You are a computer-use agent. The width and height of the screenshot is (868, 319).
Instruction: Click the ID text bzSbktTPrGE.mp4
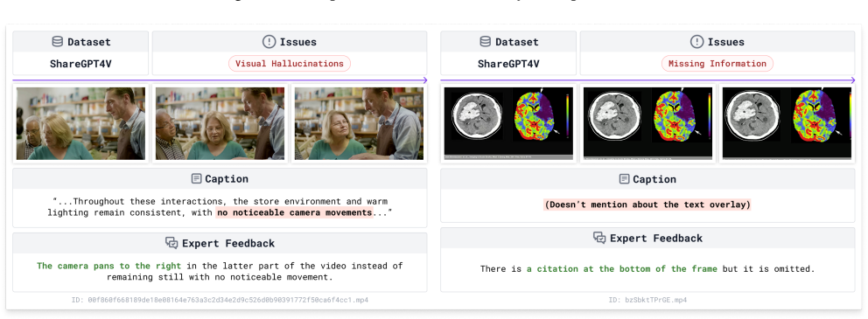[647, 300]
